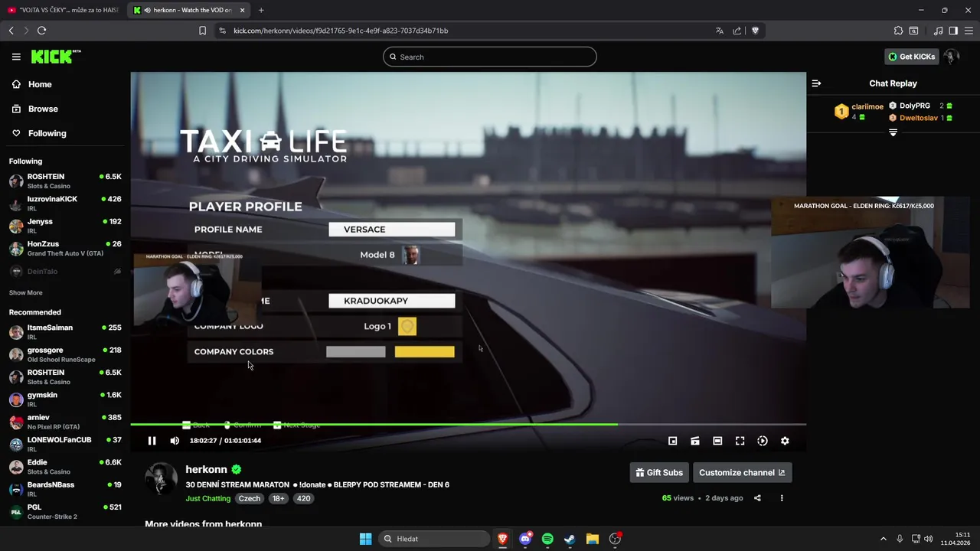
Task: Open browser extensions puzzle icon
Action: [x=898, y=31]
